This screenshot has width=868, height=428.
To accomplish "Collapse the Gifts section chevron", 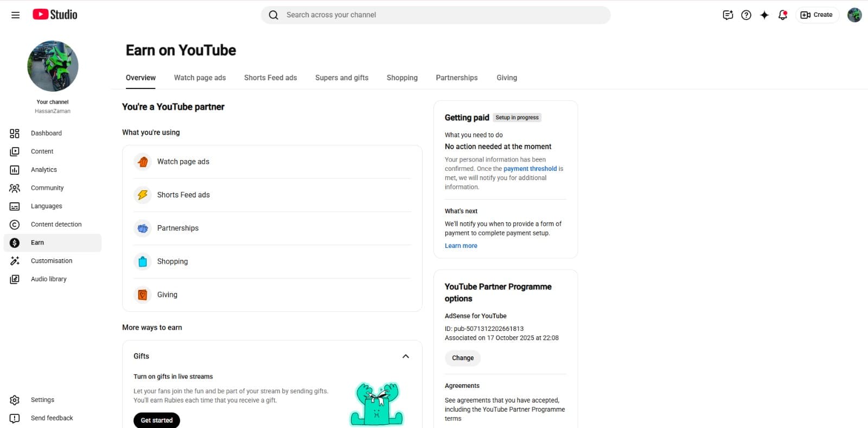I will [x=405, y=356].
